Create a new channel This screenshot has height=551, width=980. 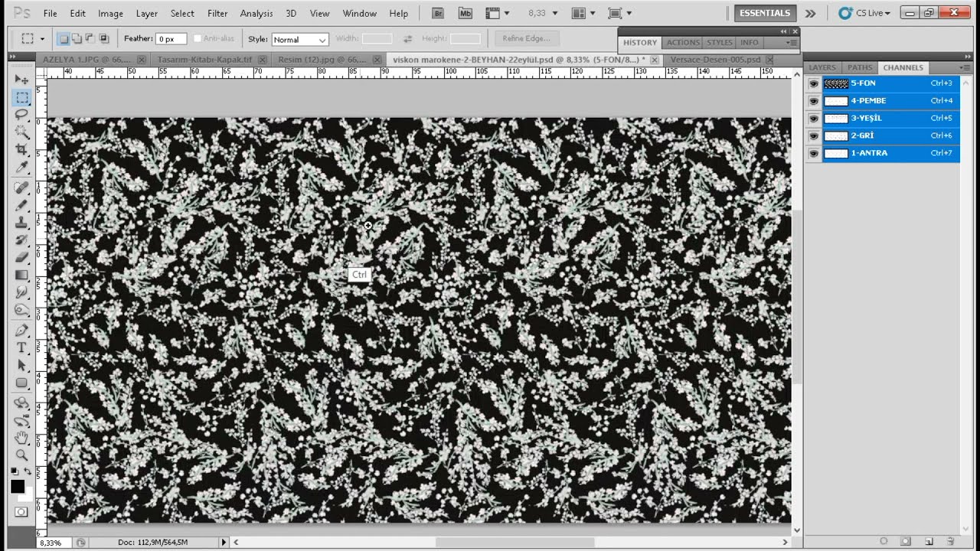click(x=929, y=541)
